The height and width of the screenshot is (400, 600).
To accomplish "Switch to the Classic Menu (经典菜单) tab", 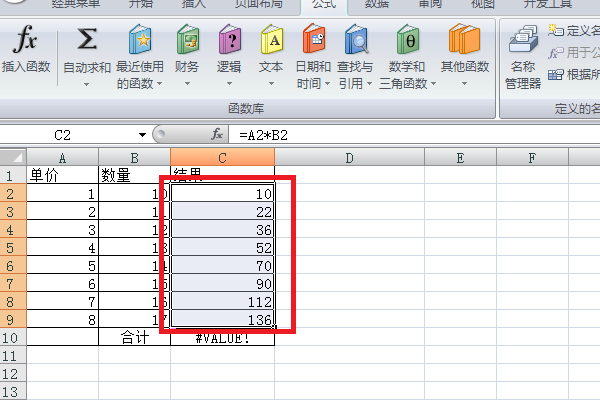I will point(76,5).
